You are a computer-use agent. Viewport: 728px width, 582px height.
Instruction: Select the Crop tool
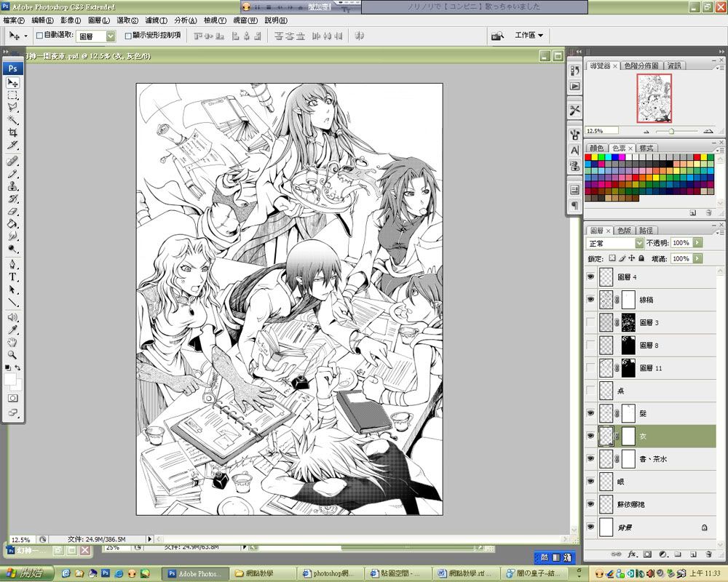12,132
